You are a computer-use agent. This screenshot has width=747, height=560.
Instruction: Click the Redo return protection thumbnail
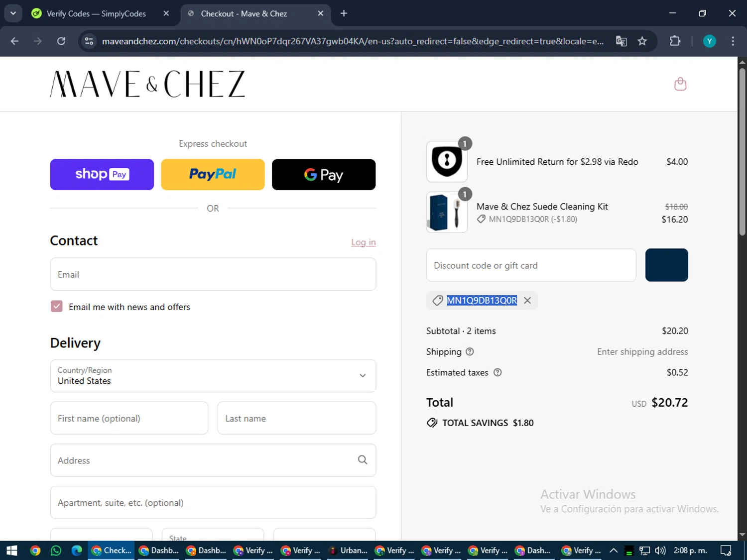[x=447, y=161]
